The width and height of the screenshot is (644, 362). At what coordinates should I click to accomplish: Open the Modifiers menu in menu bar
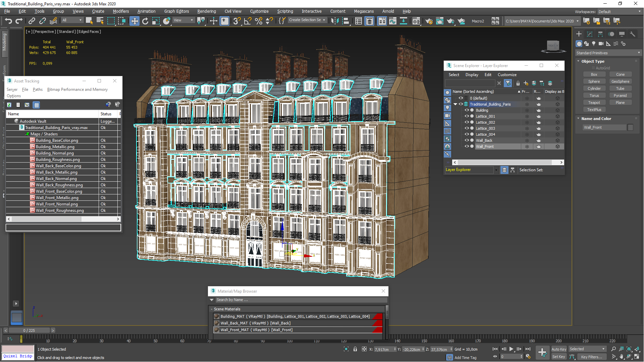pos(120,11)
